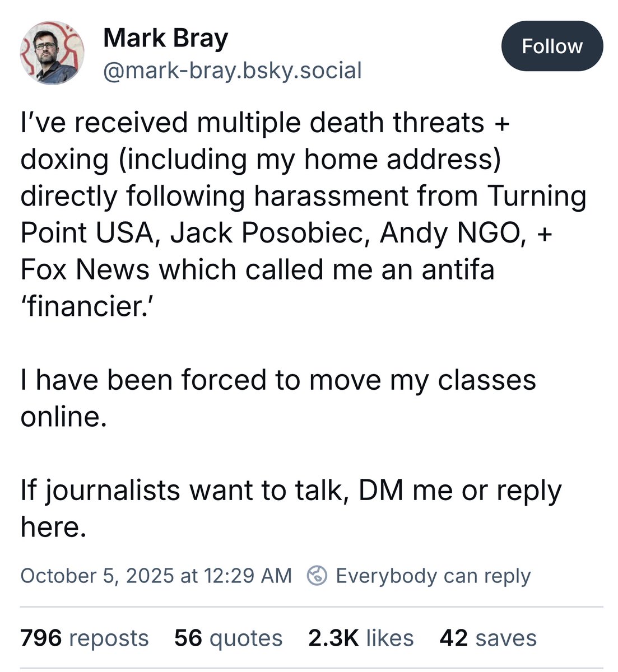The height and width of the screenshot is (672, 618).
Task: Follow Mark Bray
Action: [x=552, y=46]
